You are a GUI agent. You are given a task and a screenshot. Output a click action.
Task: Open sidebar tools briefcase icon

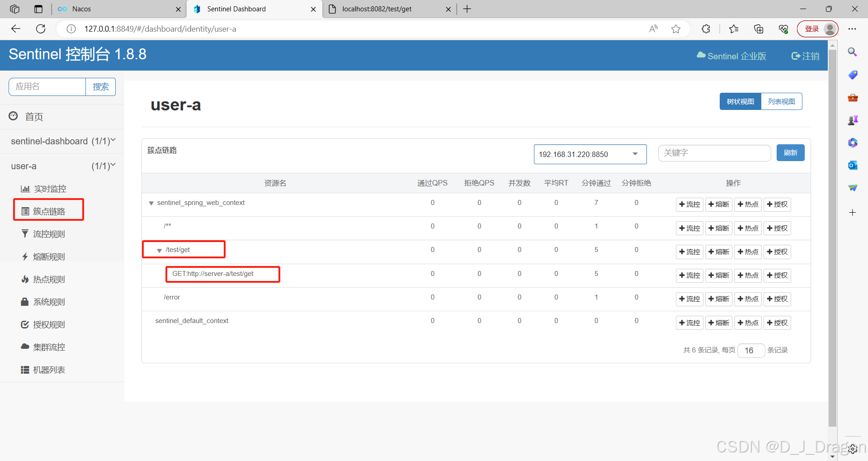tap(853, 97)
